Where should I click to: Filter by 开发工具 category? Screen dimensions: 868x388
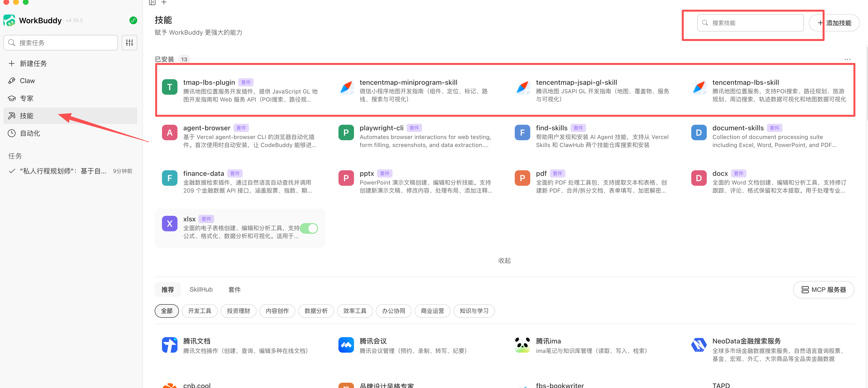click(200, 311)
